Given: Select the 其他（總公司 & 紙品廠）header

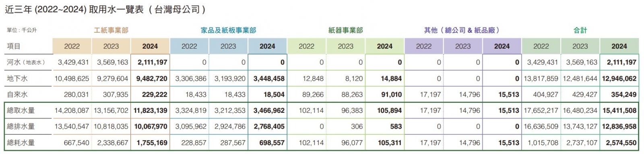Looking at the screenshot, I should pos(463,30).
